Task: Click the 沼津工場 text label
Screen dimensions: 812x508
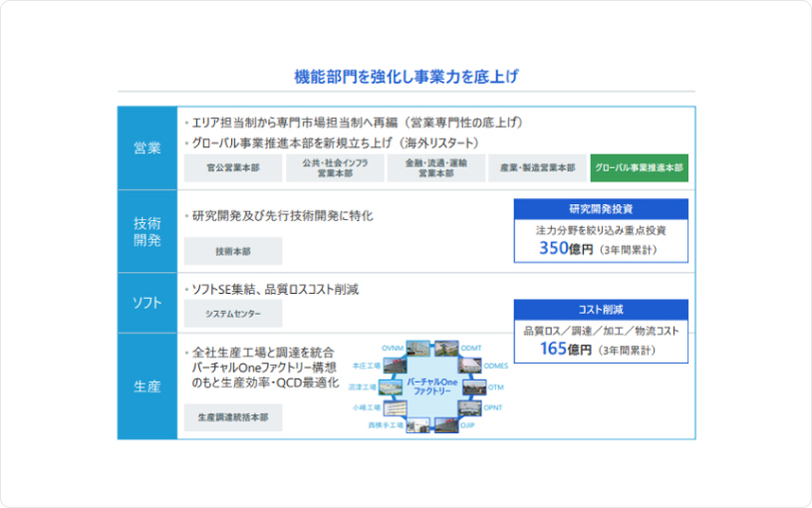Action: click(x=362, y=386)
